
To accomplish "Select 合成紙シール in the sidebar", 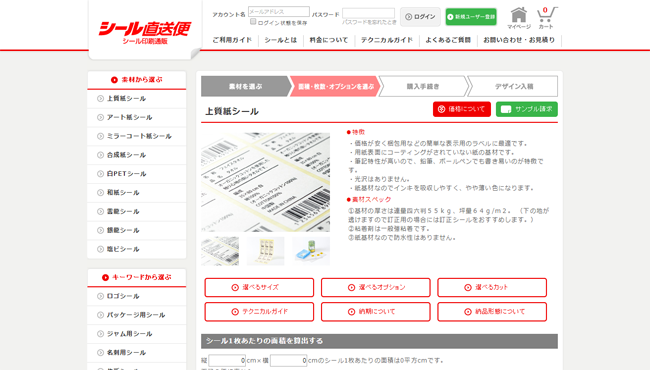I will click(137, 155).
